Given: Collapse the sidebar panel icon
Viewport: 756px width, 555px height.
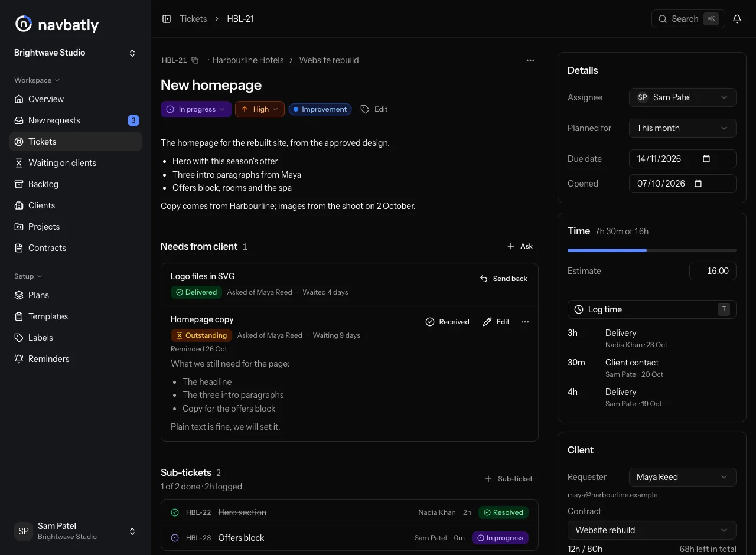Looking at the screenshot, I should click(167, 19).
